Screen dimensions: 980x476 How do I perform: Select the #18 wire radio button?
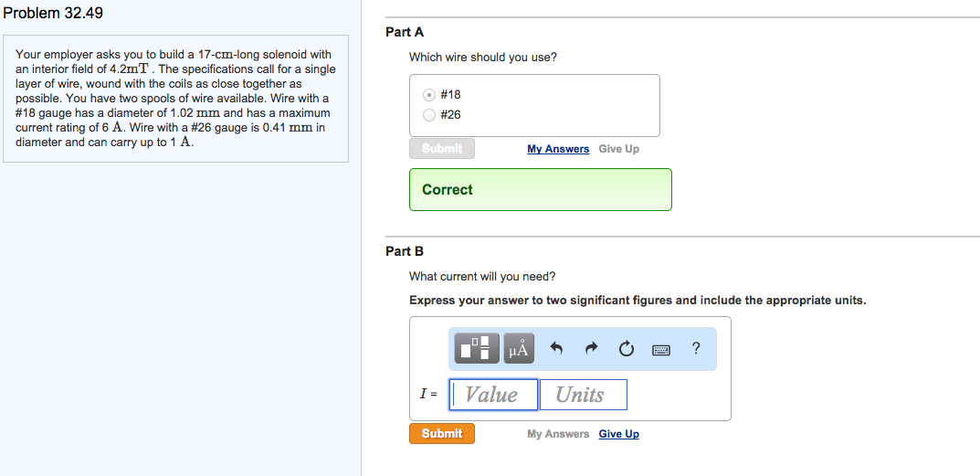pyautogui.click(x=429, y=95)
